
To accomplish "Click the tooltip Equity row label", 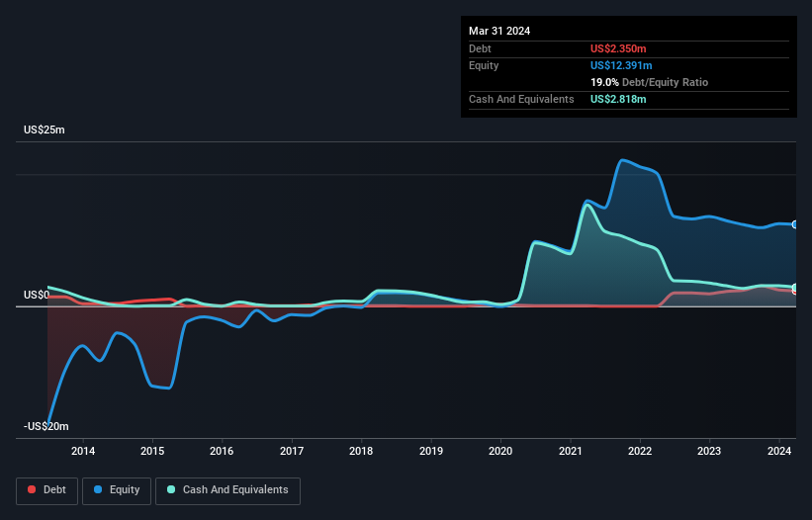I will (484, 65).
